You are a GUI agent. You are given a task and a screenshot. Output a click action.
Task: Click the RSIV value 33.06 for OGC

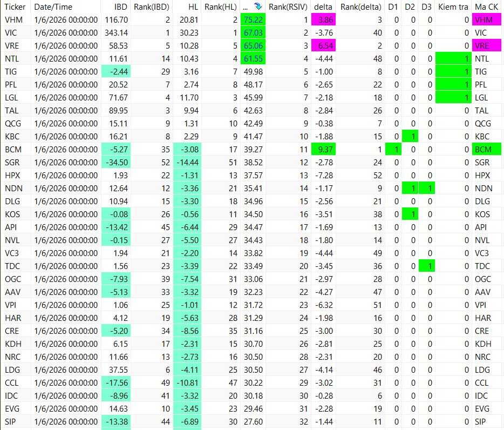[x=253, y=279]
